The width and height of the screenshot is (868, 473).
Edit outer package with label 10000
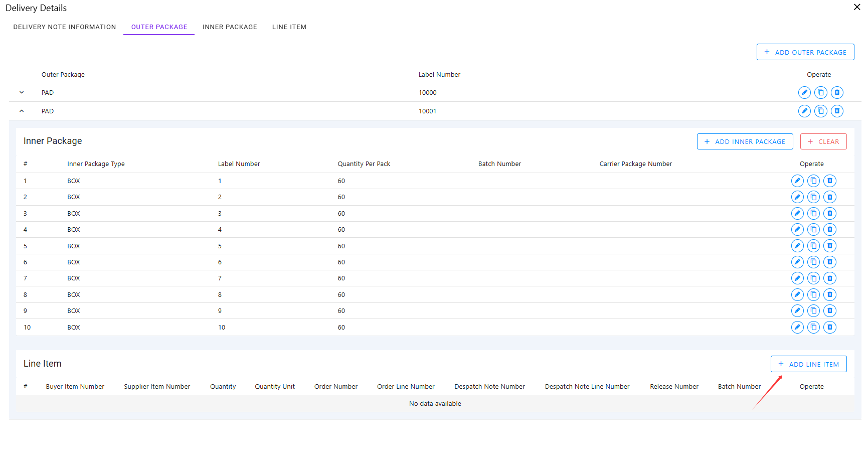(804, 93)
